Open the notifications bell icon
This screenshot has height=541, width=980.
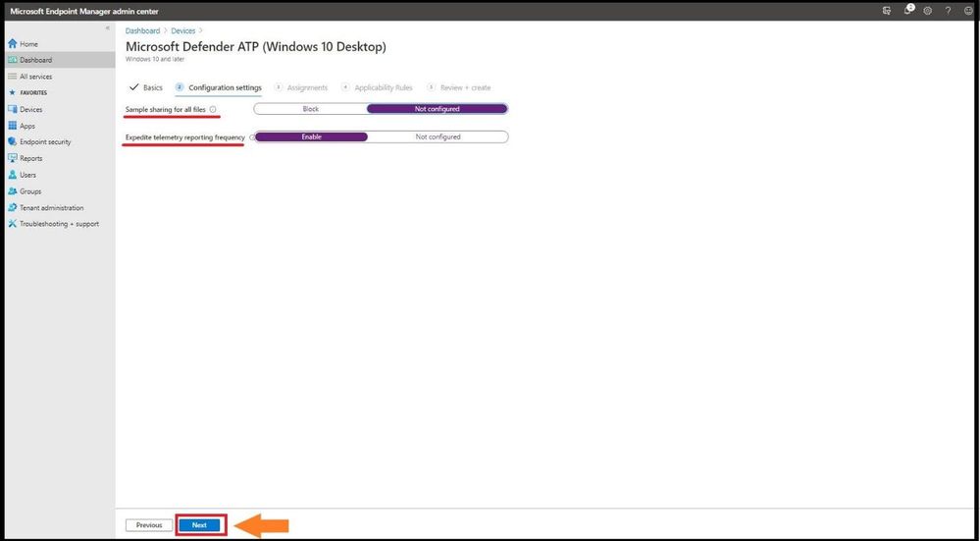click(908, 11)
